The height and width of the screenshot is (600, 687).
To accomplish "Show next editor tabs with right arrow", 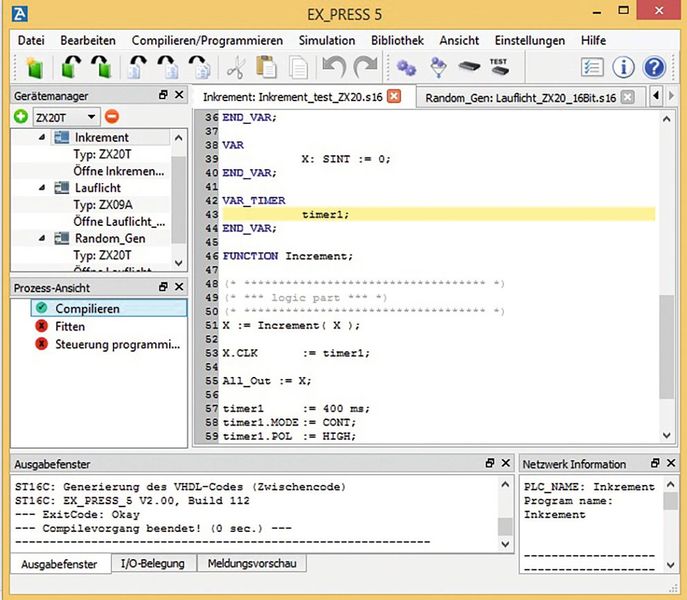I will (671, 96).
